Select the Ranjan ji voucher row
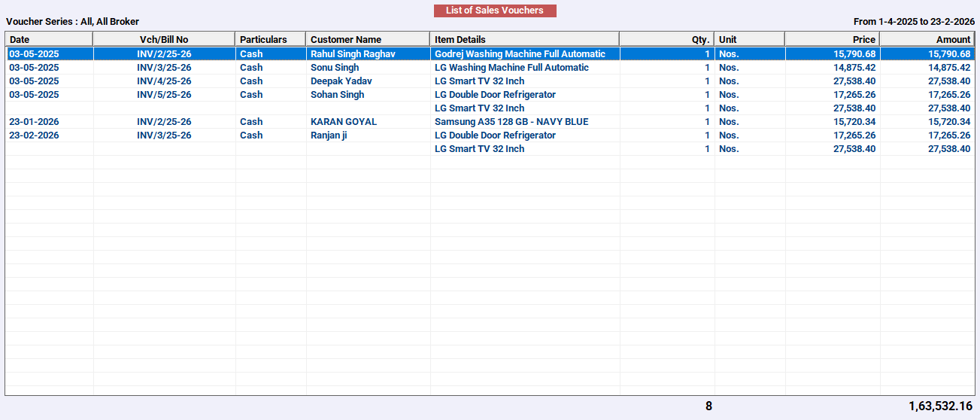Image resolution: width=980 pixels, height=420 pixels. point(490,135)
